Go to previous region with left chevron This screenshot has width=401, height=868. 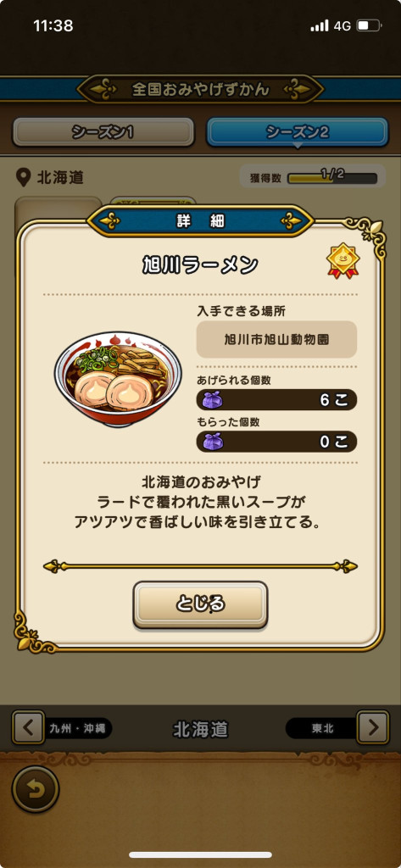click(x=28, y=727)
